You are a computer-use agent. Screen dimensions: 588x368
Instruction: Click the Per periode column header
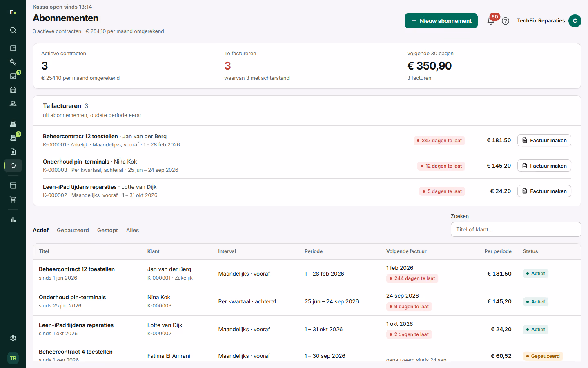click(498, 251)
